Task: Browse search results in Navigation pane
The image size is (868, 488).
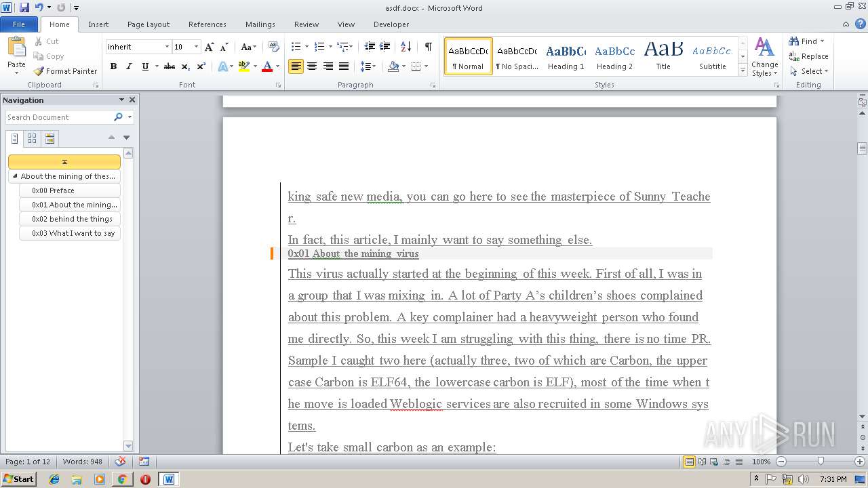Action: click(x=50, y=138)
